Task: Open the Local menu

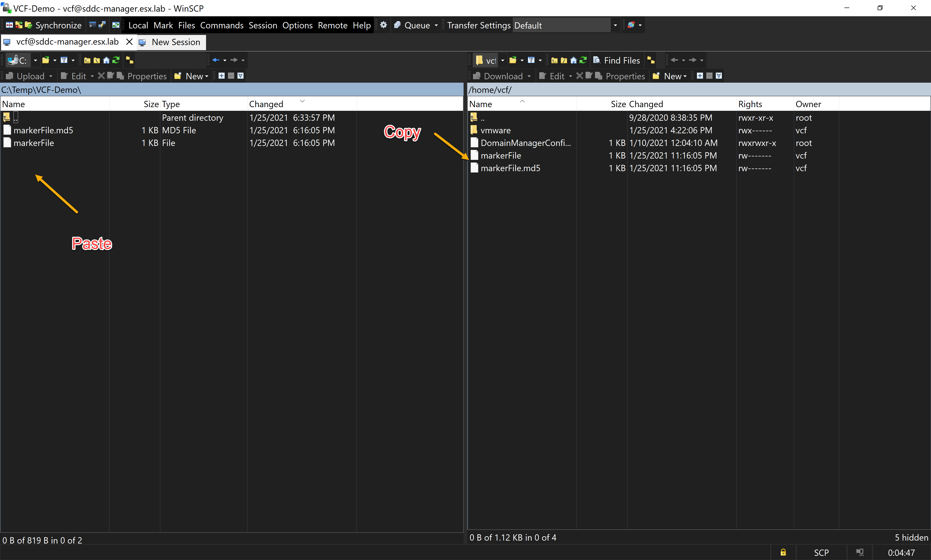Action: (x=138, y=25)
